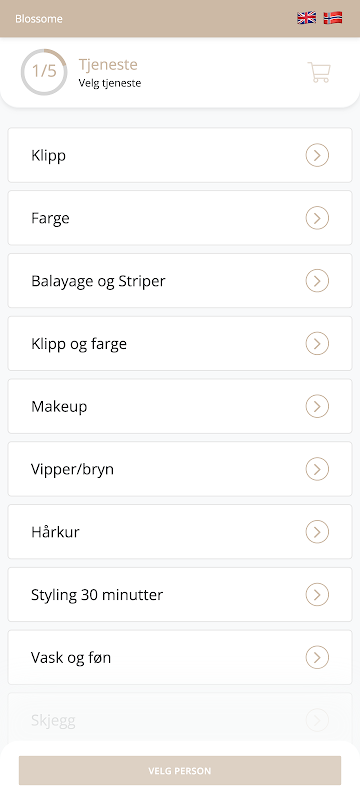Image resolution: width=360 pixels, height=800 pixels.
Task: Click the chevron circle beside Makeup
Action: 317,406
